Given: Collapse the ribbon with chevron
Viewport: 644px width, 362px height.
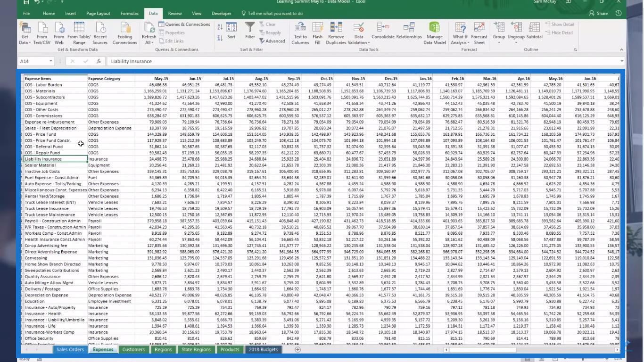Looking at the screenshot, I should coord(621,49).
